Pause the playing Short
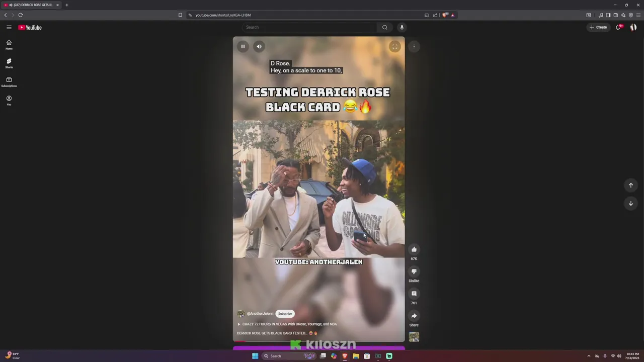644x362 pixels. pyautogui.click(x=243, y=46)
